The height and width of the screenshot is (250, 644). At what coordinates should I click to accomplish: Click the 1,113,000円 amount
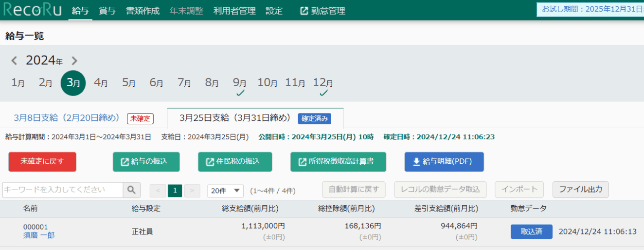coord(263,226)
